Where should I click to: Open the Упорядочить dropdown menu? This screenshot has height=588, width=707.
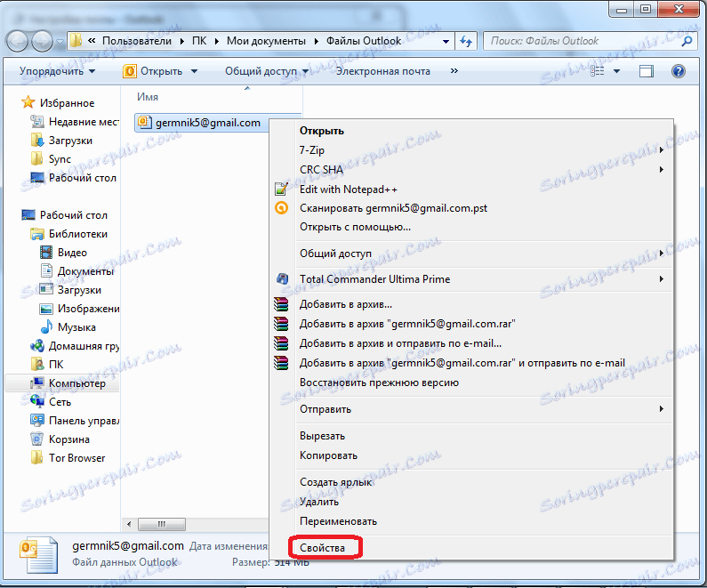[x=57, y=71]
